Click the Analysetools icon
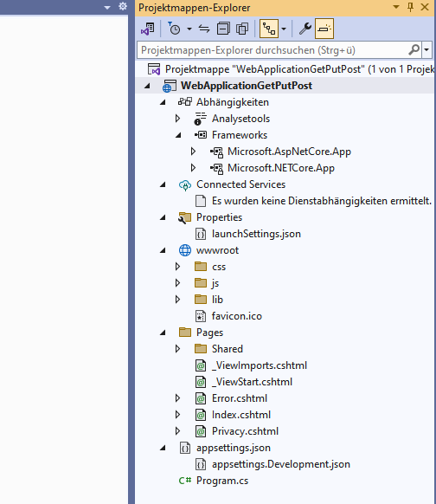Viewport: 436px width, 504px height. 201,119
